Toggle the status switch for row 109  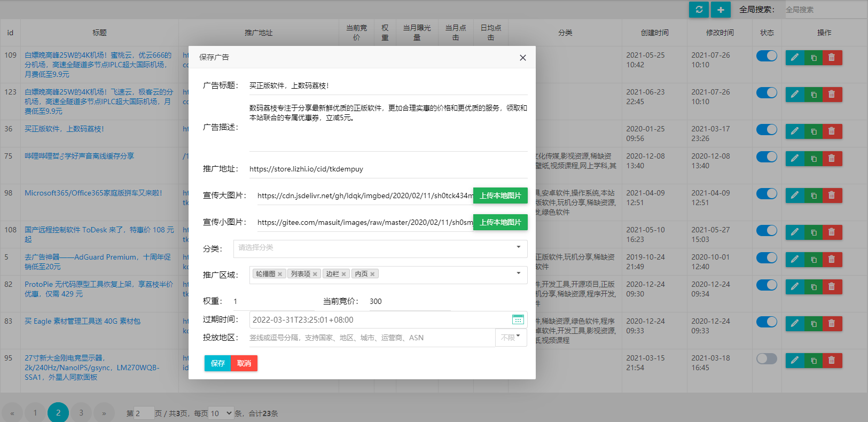click(x=767, y=56)
